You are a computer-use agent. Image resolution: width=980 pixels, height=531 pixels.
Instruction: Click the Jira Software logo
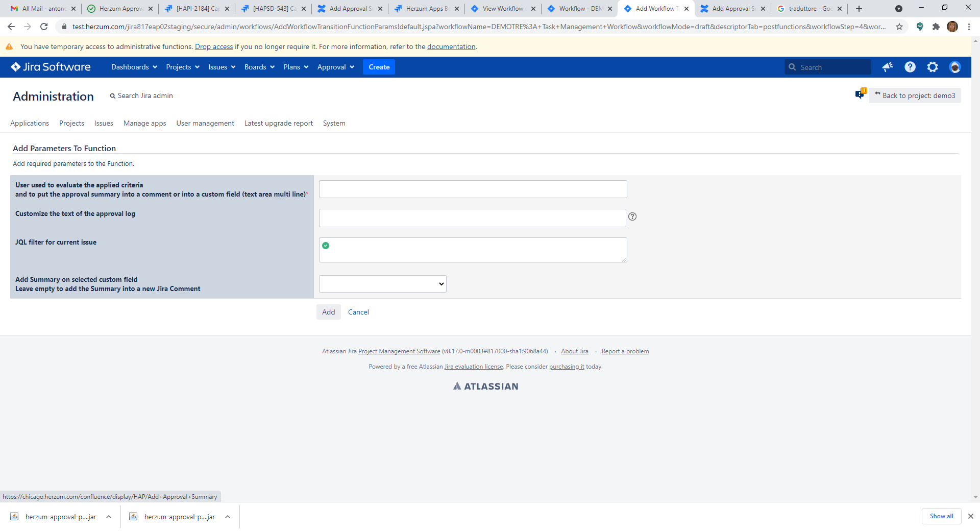(x=51, y=67)
